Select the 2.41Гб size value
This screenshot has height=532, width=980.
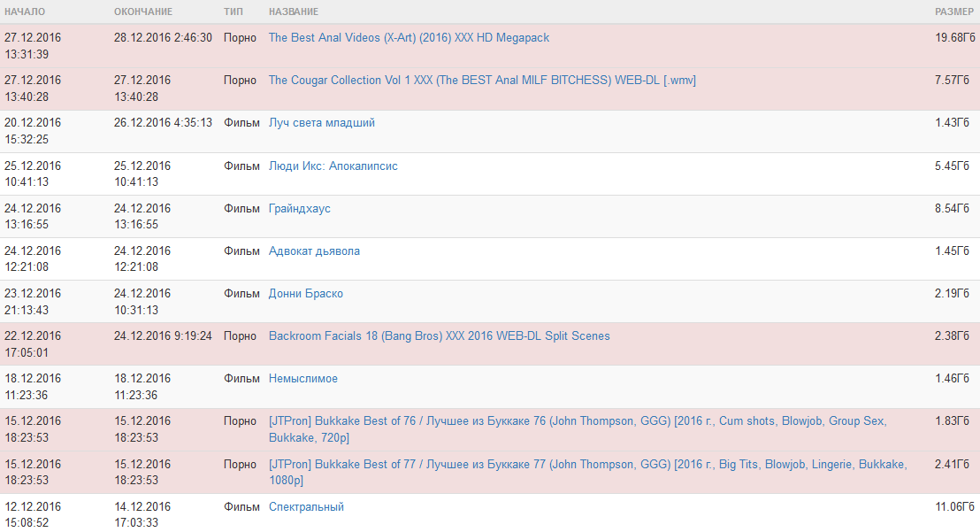(952, 464)
